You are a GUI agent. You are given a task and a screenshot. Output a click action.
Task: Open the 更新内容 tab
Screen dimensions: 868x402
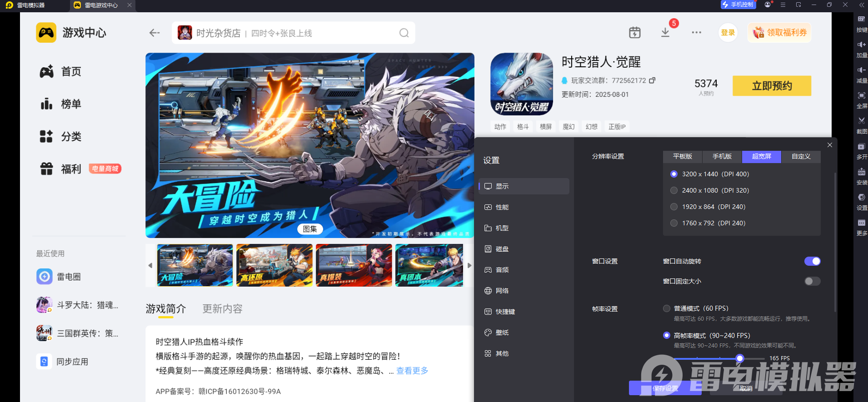tap(222, 309)
